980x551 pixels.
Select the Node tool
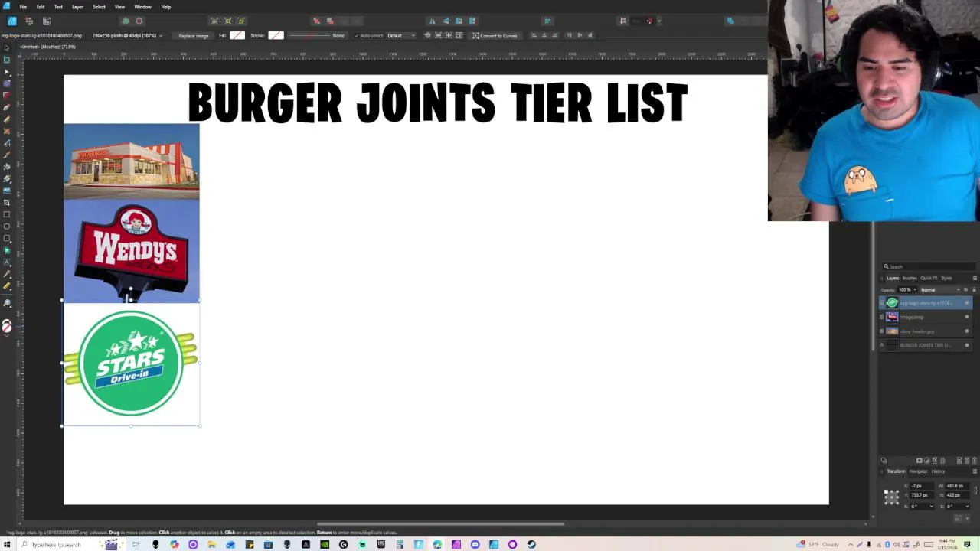coord(7,70)
